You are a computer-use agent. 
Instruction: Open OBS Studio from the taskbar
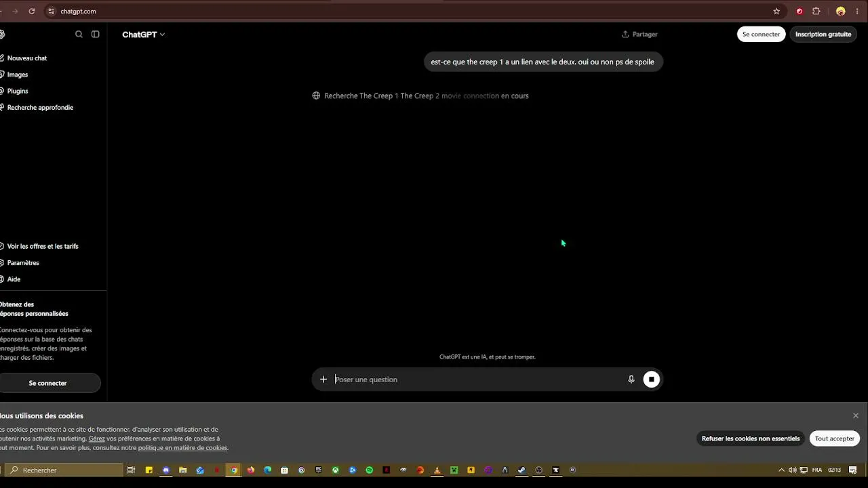tap(538, 470)
